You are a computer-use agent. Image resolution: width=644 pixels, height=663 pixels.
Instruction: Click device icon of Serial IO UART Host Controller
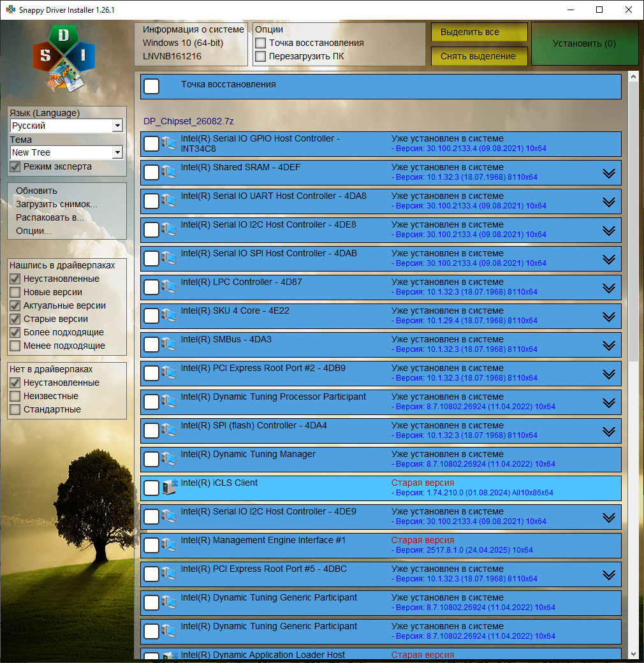pos(169,201)
